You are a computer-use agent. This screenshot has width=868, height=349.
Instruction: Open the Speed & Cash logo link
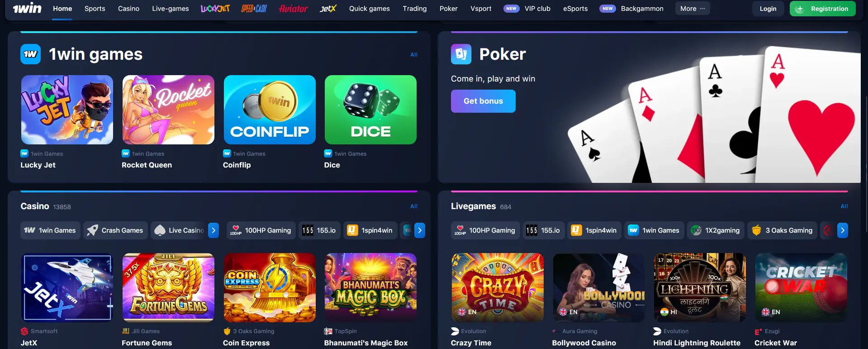(x=254, y=9)
